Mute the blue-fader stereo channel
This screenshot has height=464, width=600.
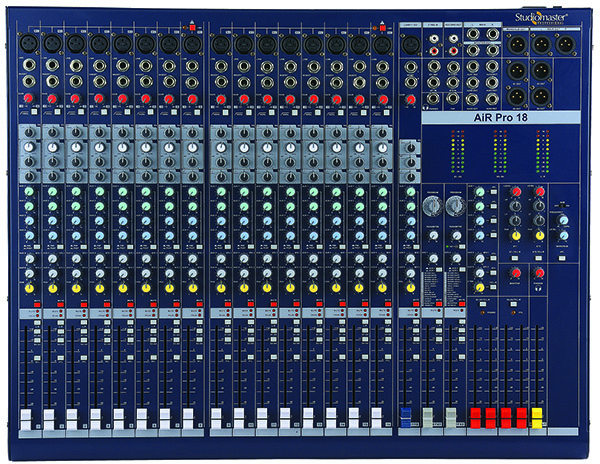416,304
